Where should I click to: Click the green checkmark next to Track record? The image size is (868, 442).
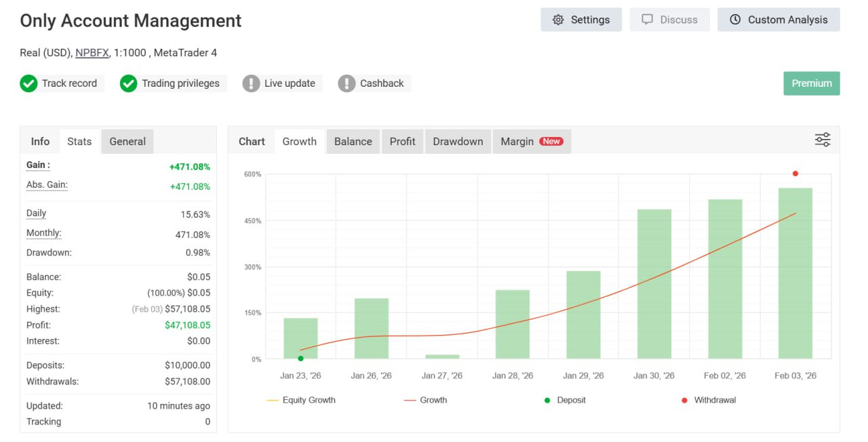pyautogui.click(x=28, y=83)
